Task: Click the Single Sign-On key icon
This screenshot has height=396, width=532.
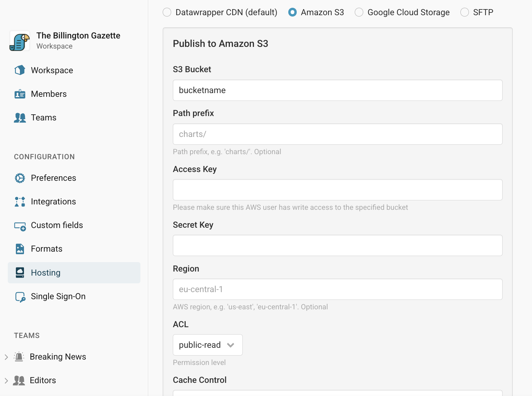Action: pos(20,297)
